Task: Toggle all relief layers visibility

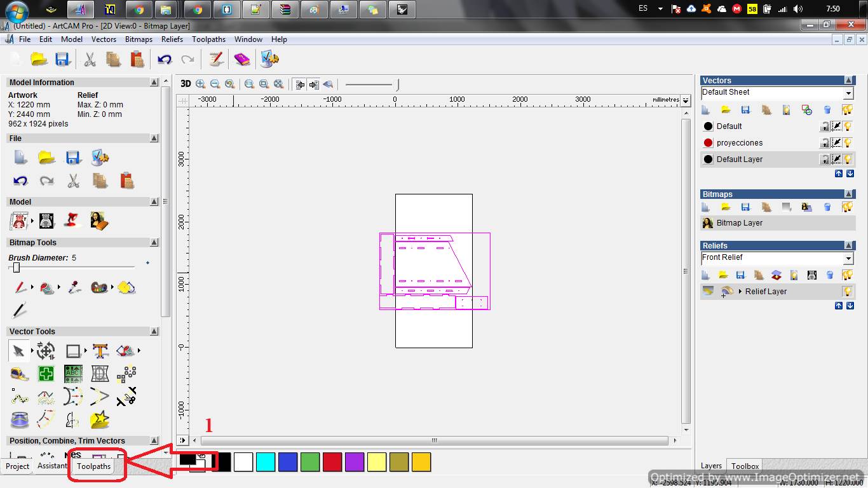Action: [x=847, y=275]
